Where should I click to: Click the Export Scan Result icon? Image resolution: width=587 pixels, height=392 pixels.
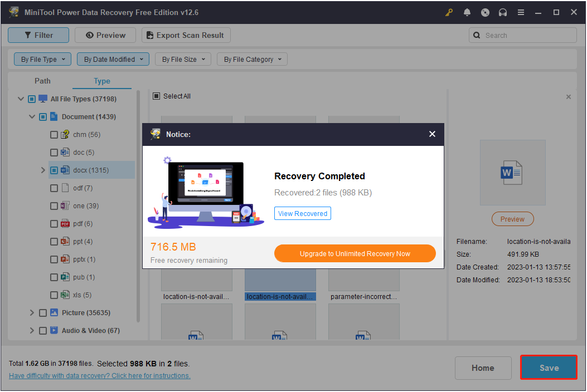pyautogui.click(x=149, y=35)
